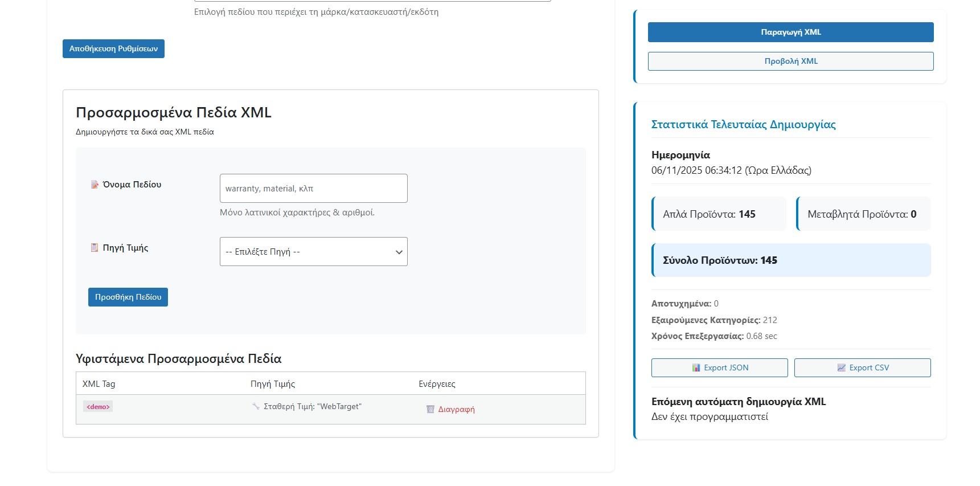Viewport: 980px width, 486px height.
Task: Click the line chart icon in Export CSV
Action: (841, 368)
